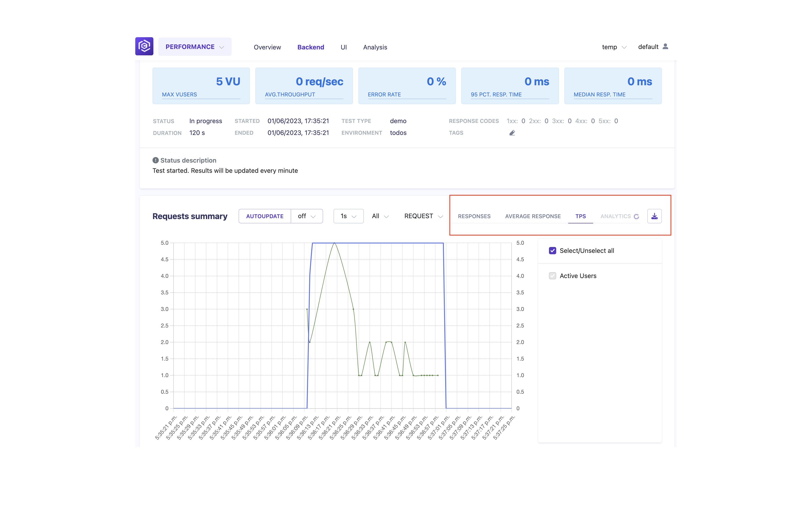Screen dimensions: 812x508
Task: Select the TPS chart tab
Action: pyautogui.click(x=580, y=216)
